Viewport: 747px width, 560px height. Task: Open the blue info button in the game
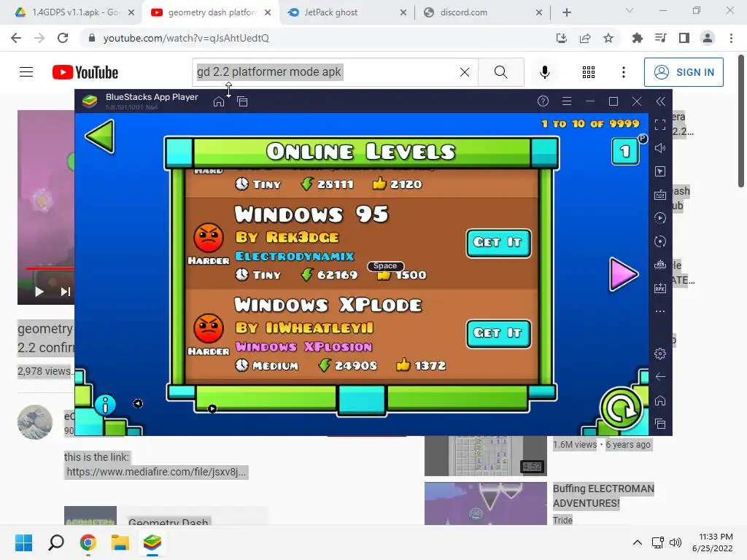(x=105, y=405)
